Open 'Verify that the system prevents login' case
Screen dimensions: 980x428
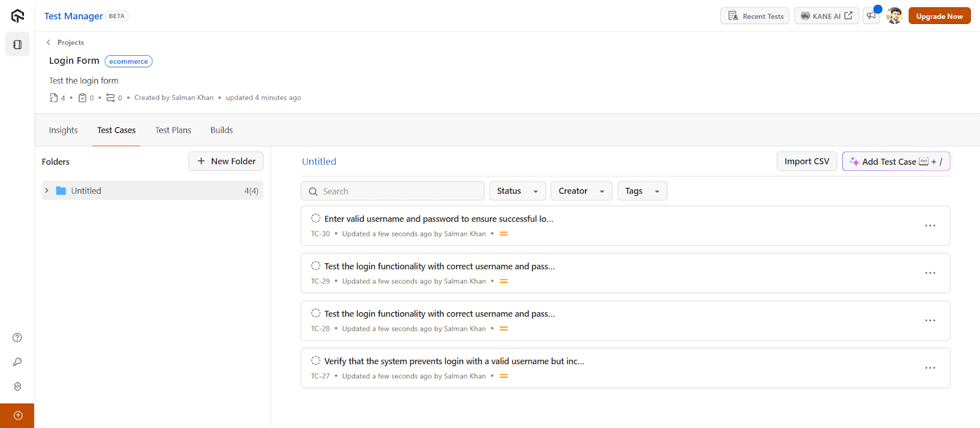[x=454, y=361]
